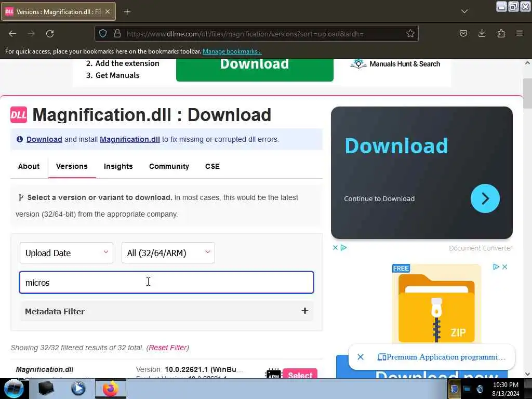This screenshot has height=399, width=532.
Task: List all tabs dropdown arrow
Action: [464, 11]
